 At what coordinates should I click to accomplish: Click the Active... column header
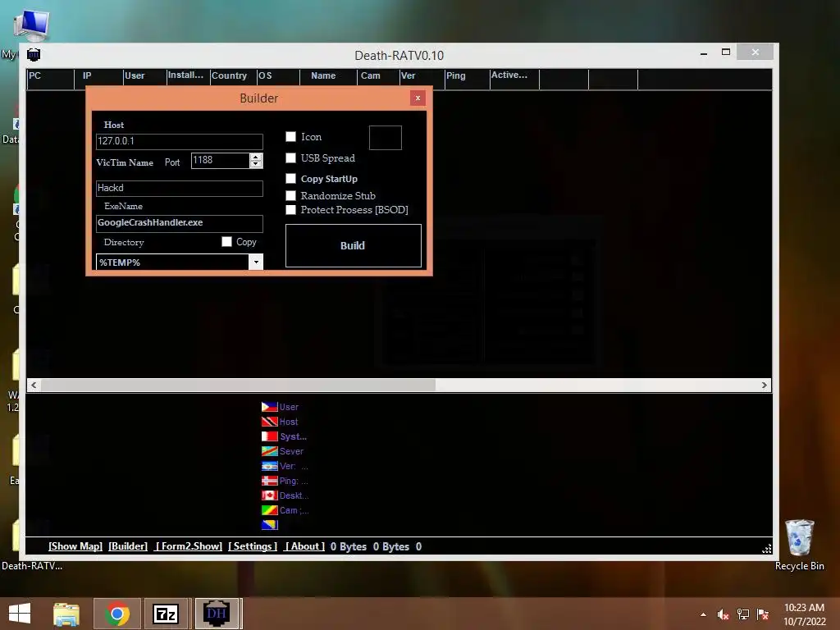point(514,79)
